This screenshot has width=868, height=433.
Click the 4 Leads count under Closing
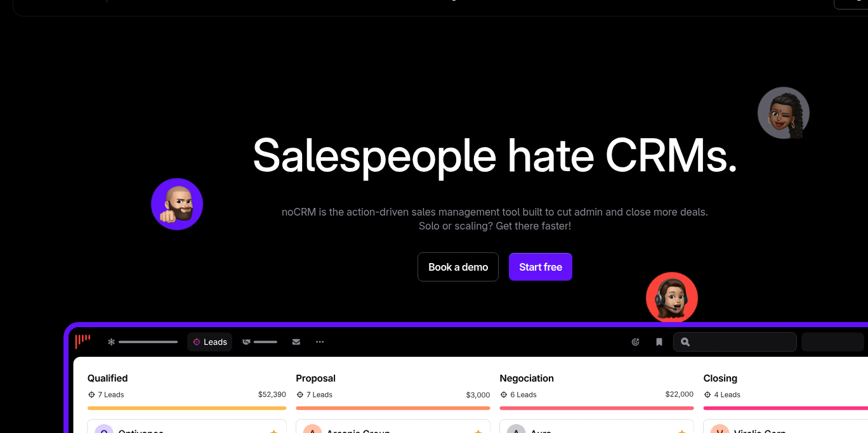722,394
